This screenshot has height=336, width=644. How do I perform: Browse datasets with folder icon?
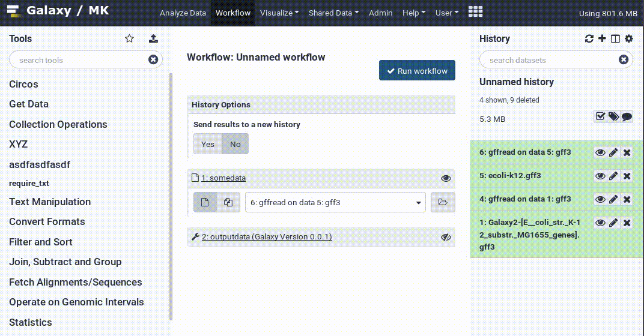[443, 203]
